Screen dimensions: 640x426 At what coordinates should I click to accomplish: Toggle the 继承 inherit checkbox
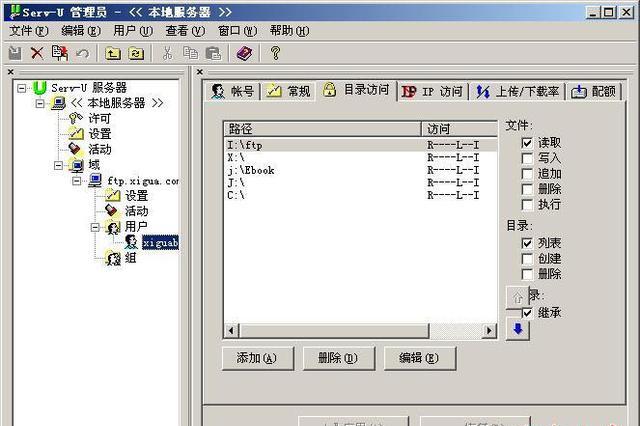(527, 313)
